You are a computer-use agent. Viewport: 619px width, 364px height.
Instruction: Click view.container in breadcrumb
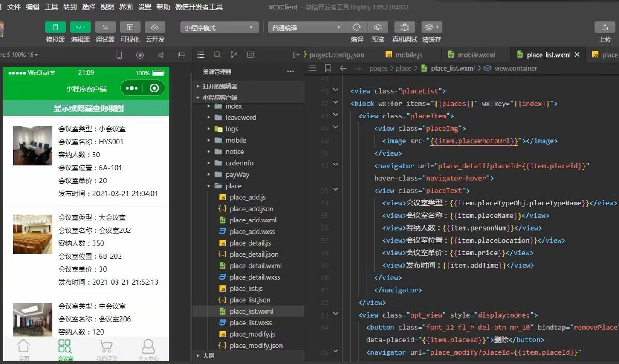click(515, 68)
